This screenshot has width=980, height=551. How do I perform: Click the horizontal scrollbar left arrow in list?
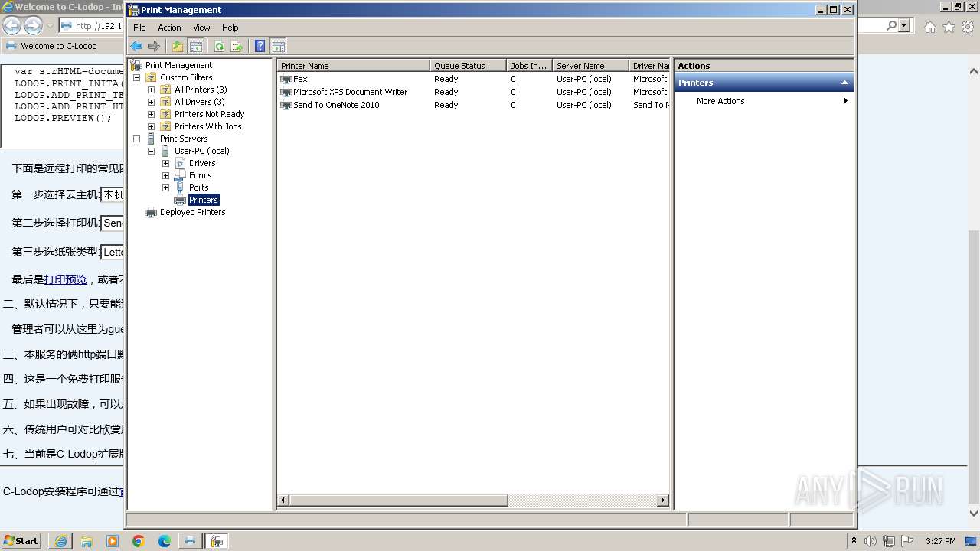283,500
